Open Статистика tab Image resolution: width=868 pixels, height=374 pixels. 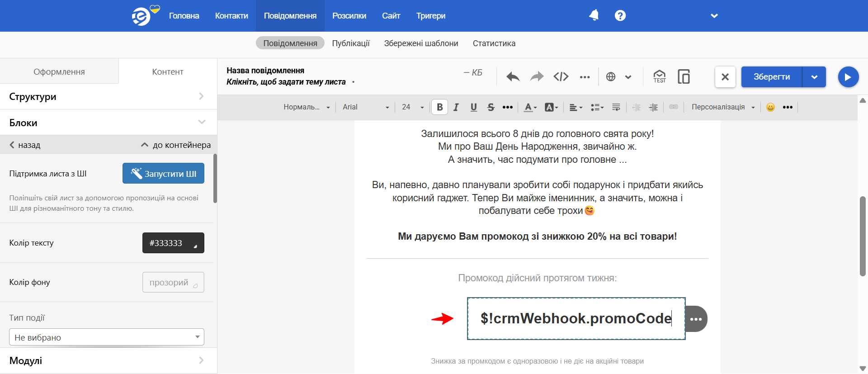(x=494, y=43)
